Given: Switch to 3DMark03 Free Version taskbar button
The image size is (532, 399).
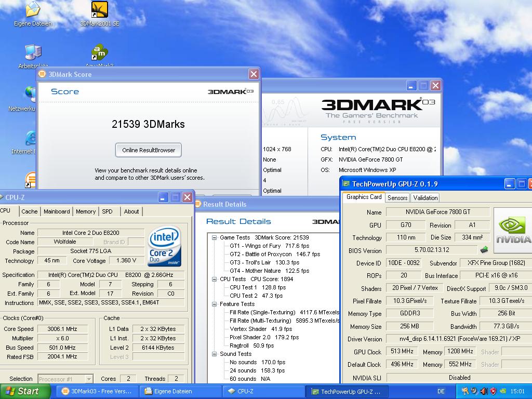Looking at the screenshot, I should click(97, 391).
